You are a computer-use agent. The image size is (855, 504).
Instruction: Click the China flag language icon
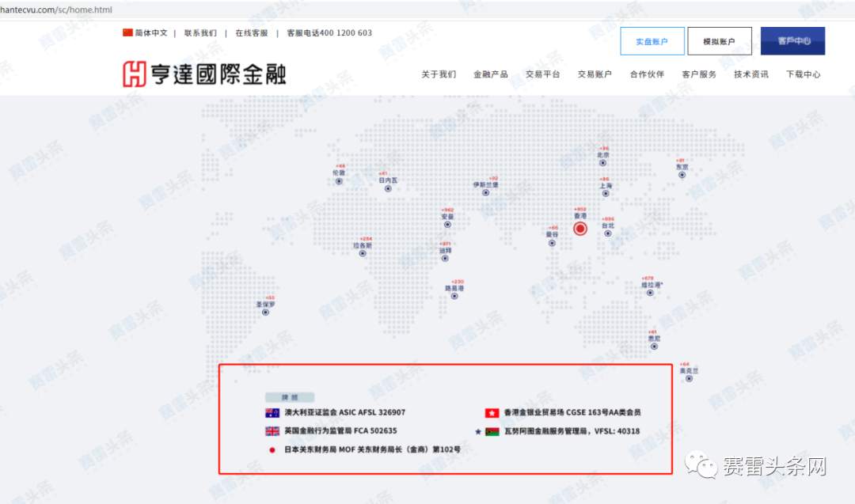pos(127,32)
